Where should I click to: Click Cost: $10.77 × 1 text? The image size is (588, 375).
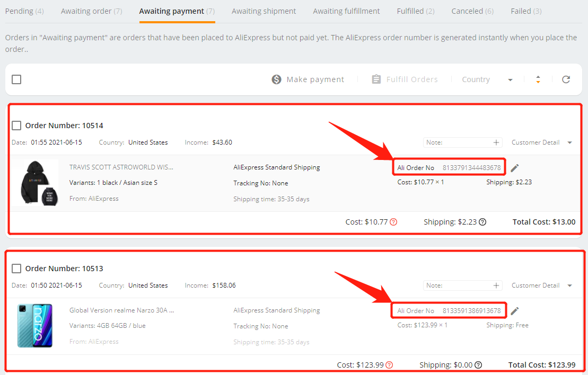(x=420, y=182)
